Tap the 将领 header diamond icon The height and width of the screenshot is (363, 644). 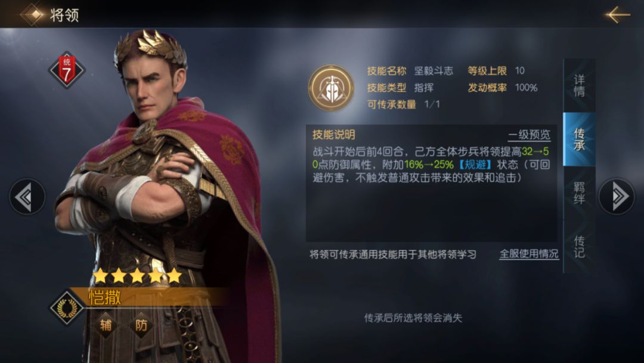(33, 14)
